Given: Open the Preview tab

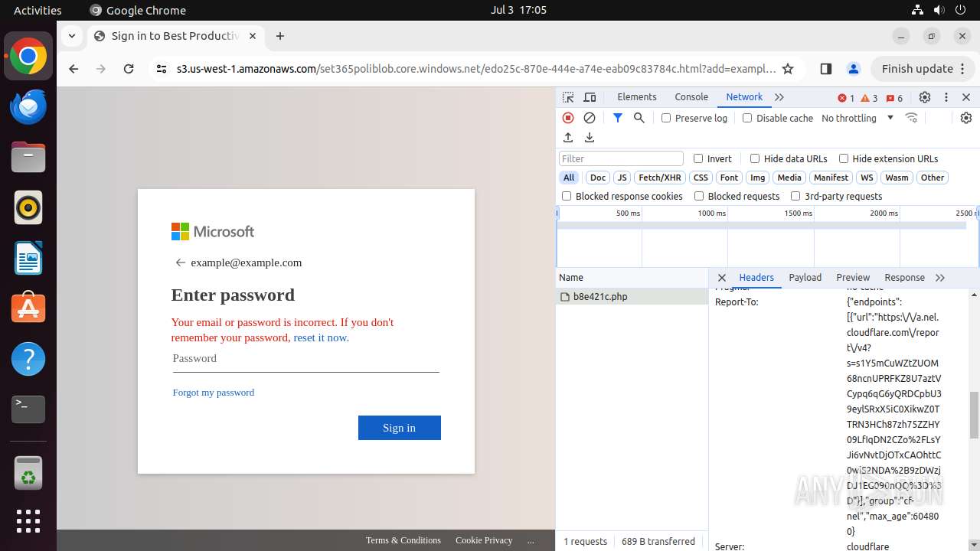Looking at the screenshot, I should (x=853, y=278).
